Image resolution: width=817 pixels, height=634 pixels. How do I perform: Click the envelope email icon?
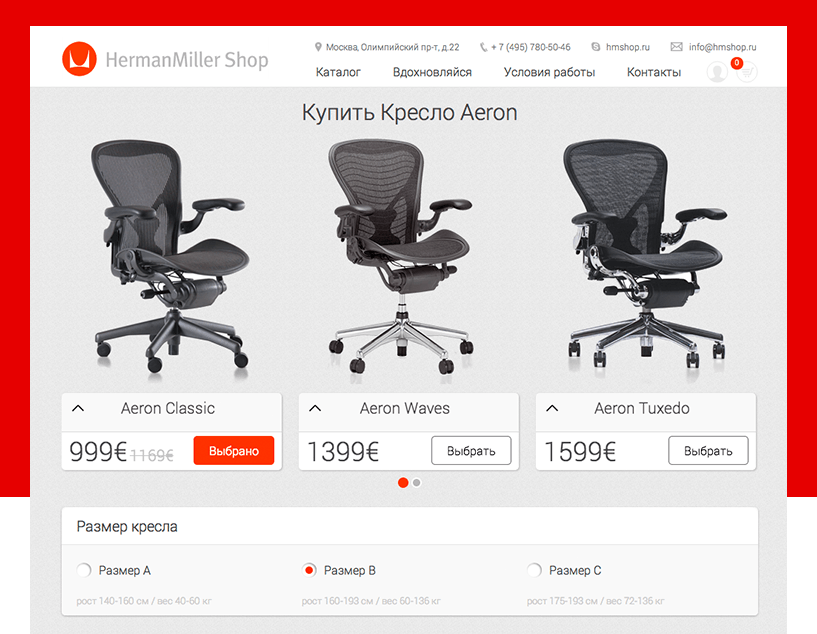click(676, 47)
